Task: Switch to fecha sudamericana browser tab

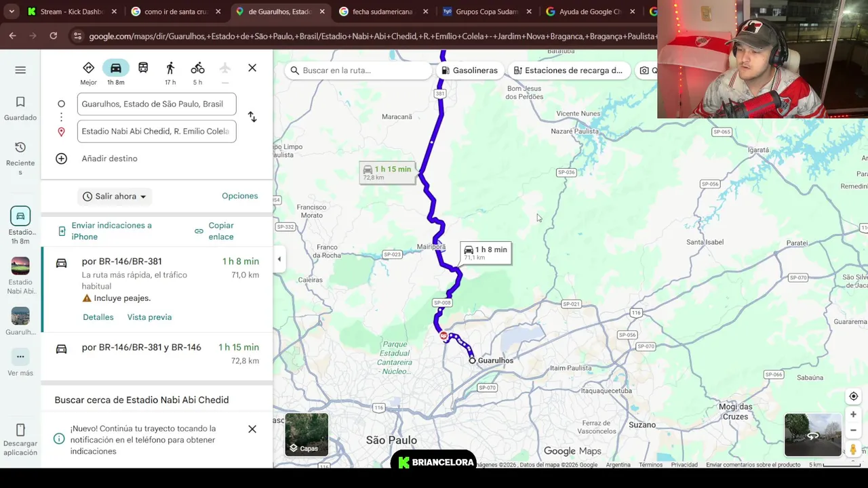Action: (383, 12)
